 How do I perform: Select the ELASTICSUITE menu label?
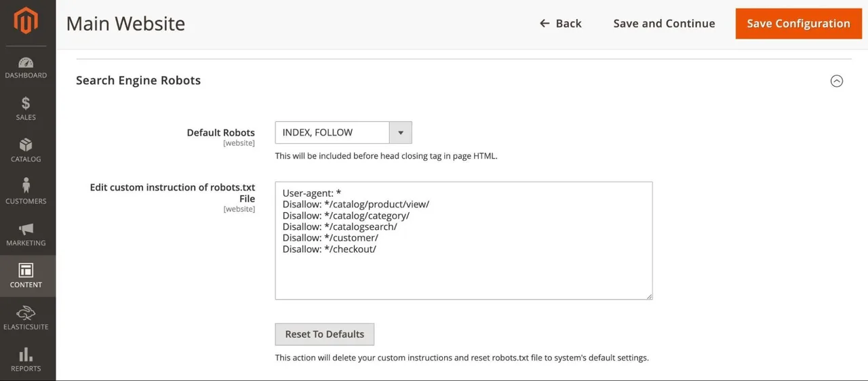(26, 327)
